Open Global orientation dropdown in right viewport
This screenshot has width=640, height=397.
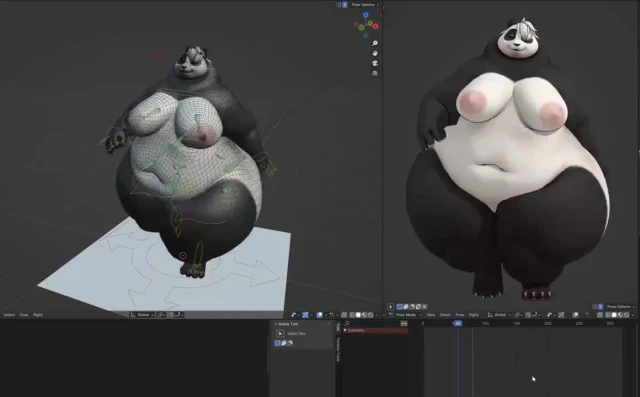[499, 315]
